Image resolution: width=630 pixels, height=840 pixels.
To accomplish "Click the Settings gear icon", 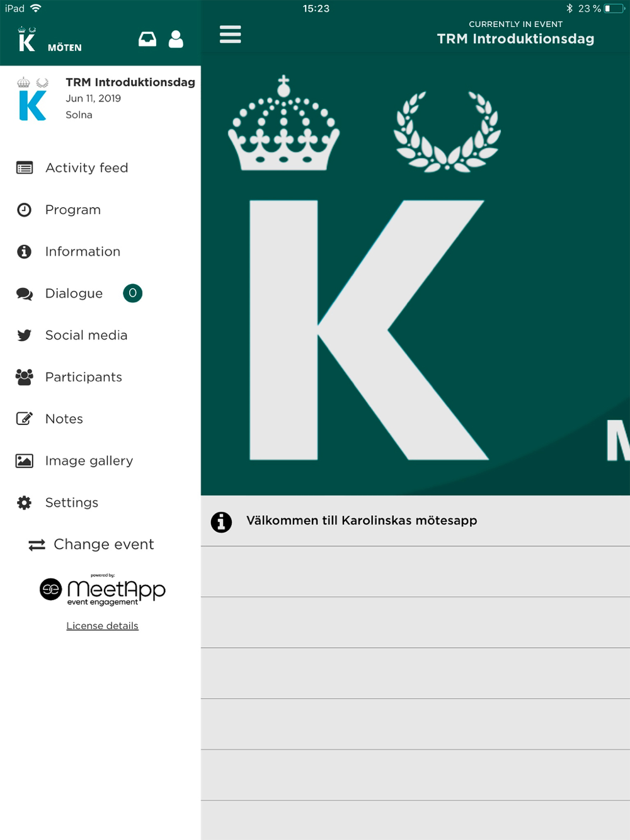I will click(25, 502).
